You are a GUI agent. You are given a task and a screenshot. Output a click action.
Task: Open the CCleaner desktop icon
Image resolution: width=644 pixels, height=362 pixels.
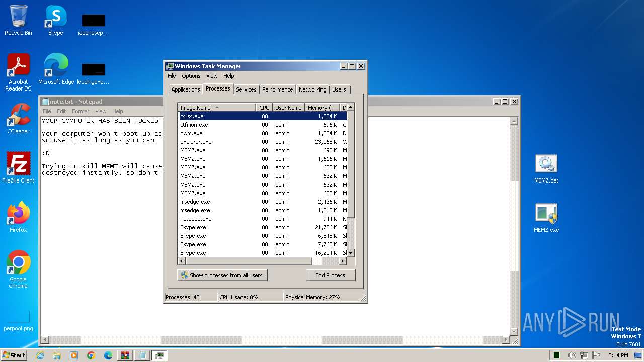tap(18, 119)
